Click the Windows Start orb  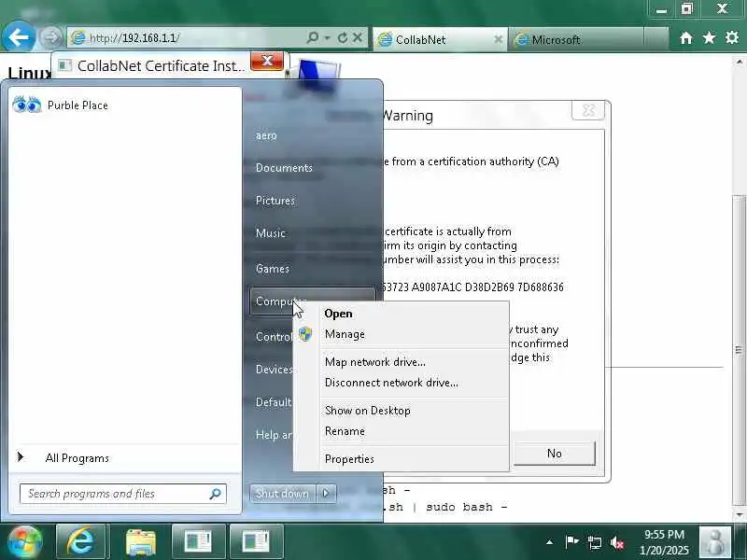25,542
